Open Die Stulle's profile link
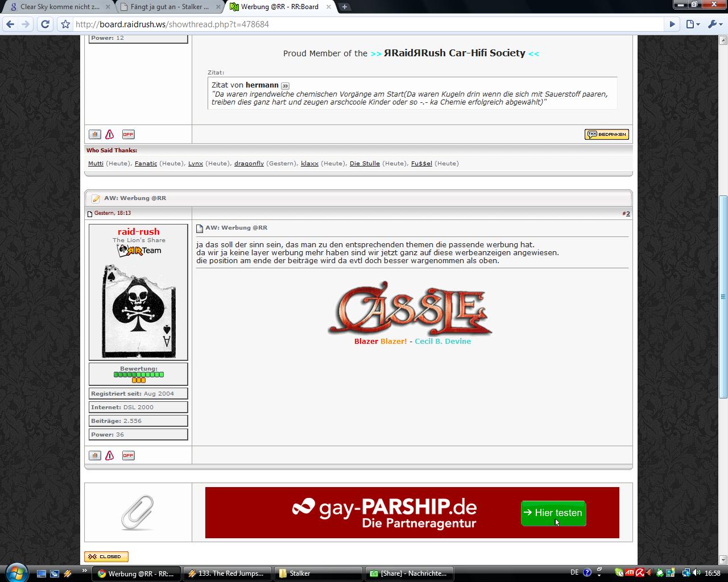 [x=365, y=163]
